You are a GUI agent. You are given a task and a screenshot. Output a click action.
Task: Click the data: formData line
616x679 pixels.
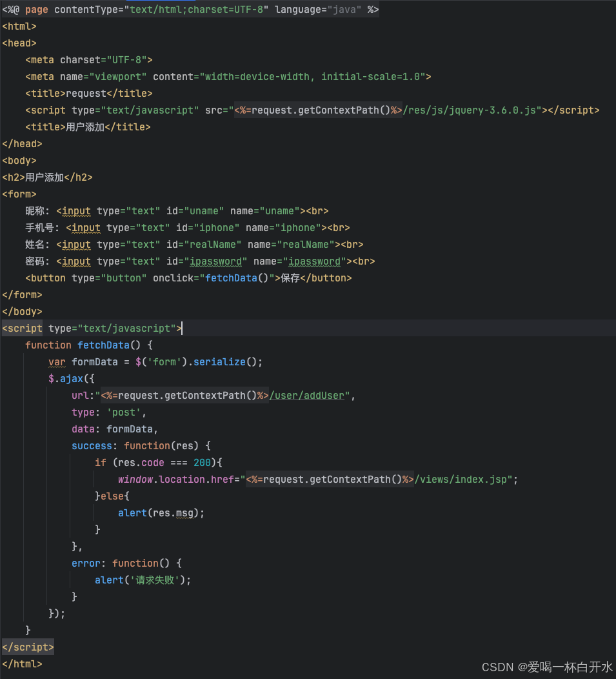point(115,429)
